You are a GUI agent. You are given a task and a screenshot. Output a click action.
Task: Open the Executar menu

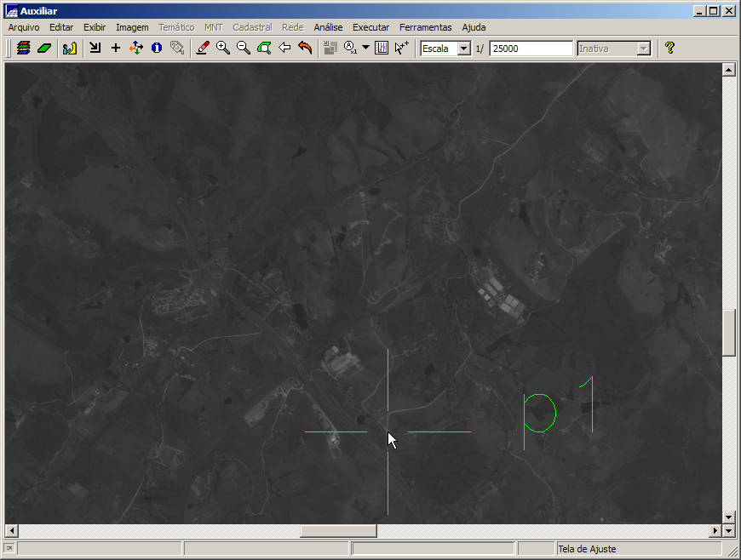tap(370, 27)
